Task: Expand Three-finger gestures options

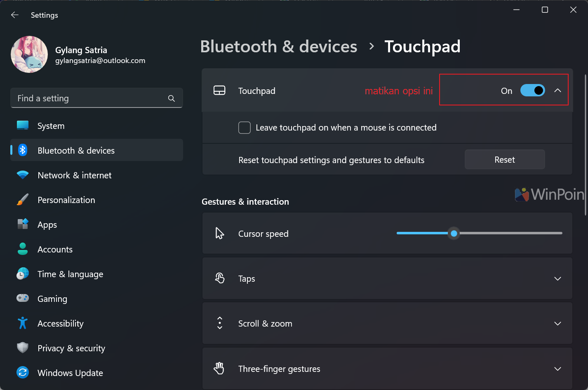Action: tap(557, 369)
